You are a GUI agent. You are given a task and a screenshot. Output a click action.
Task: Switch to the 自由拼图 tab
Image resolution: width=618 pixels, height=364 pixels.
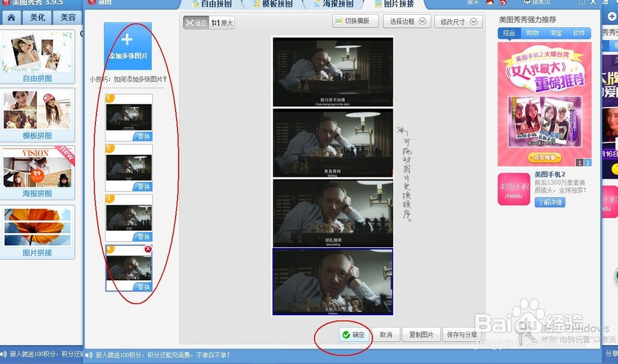212,4
